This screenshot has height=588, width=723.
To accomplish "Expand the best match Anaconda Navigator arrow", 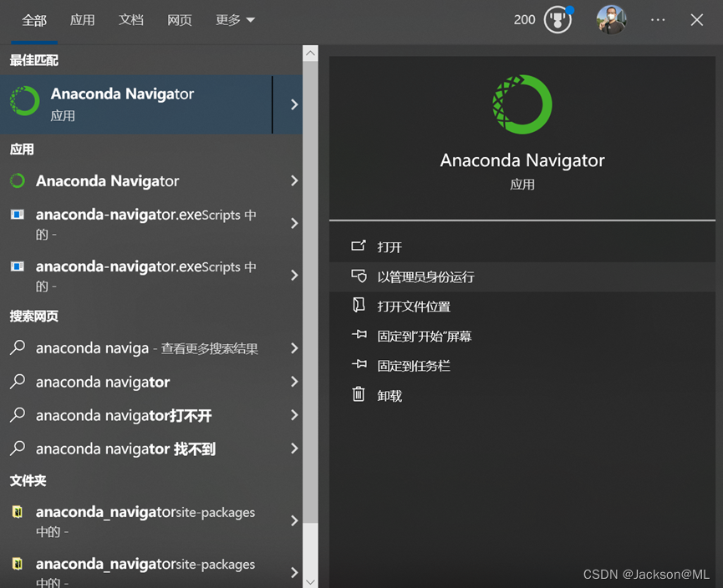I will pos(293,104).
